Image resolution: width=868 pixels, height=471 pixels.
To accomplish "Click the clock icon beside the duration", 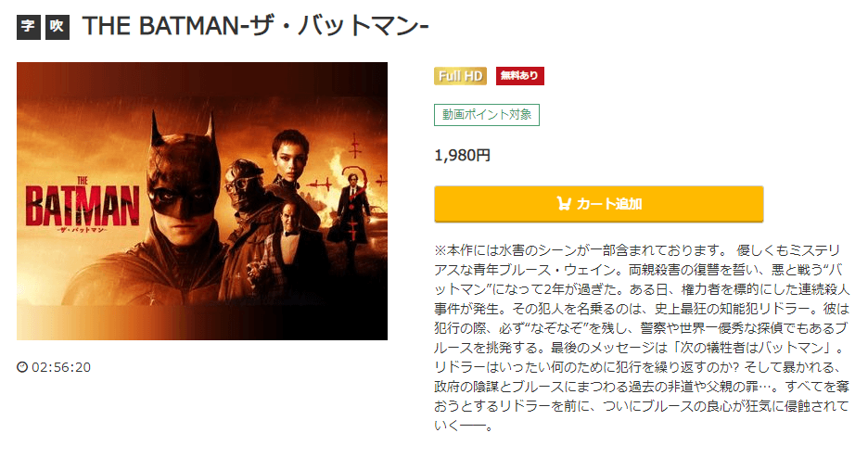I will (22, 367).
